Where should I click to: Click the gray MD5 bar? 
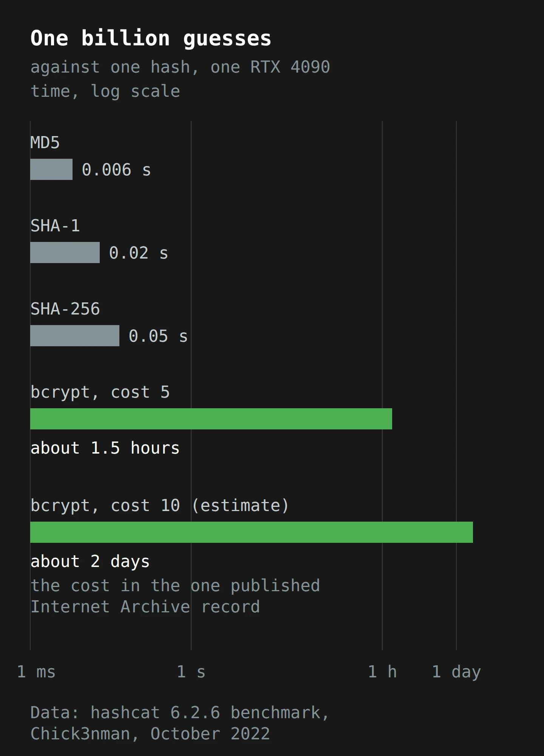[51, 169]
